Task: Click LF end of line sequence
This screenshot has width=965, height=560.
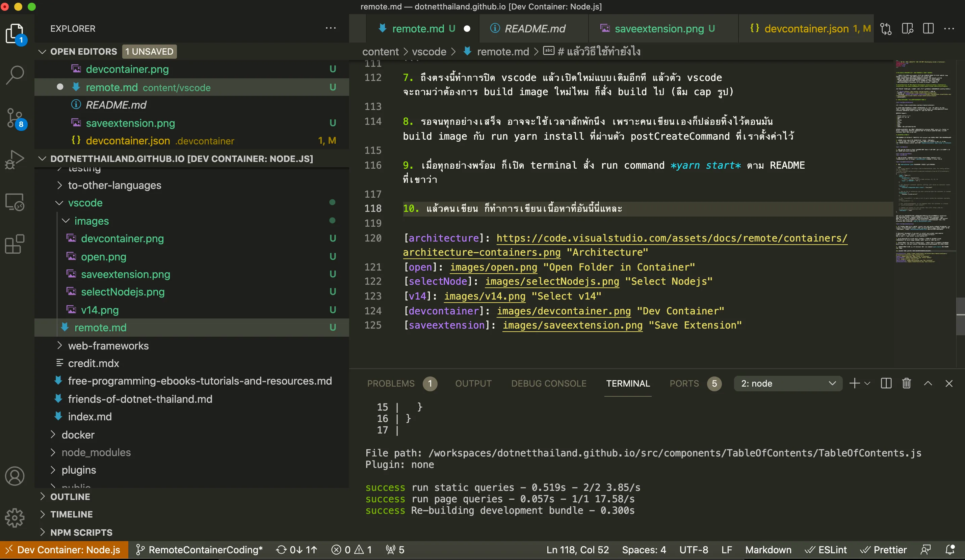Action: coord(726,550)
